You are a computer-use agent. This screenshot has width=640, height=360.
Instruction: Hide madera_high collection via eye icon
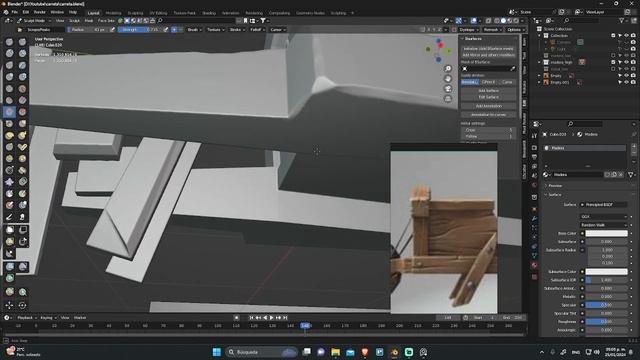coord(626,62)
